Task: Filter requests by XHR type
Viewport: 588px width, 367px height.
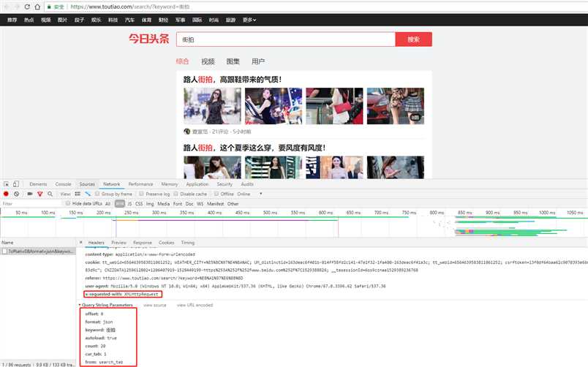Action: click(120, 203)
